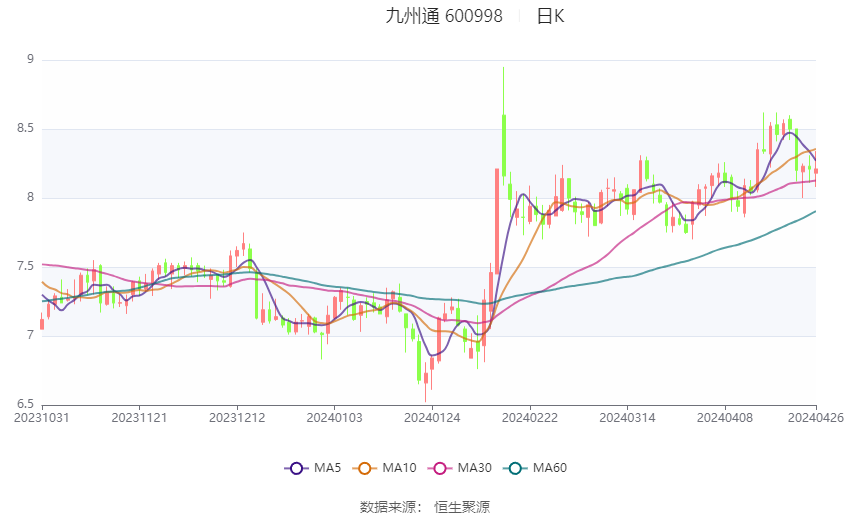
Task: Click the x-axis date label 20240222
Action: pyautogui.click(x=530, y=418)
